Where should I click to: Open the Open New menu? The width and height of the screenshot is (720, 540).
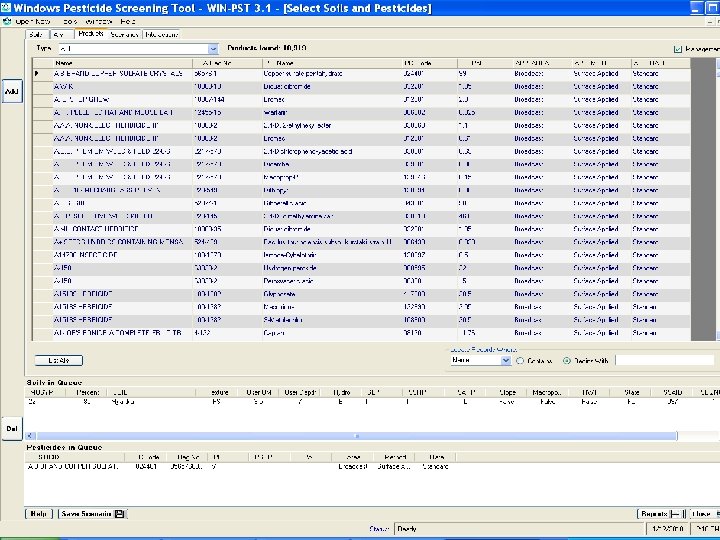(32, 22)
